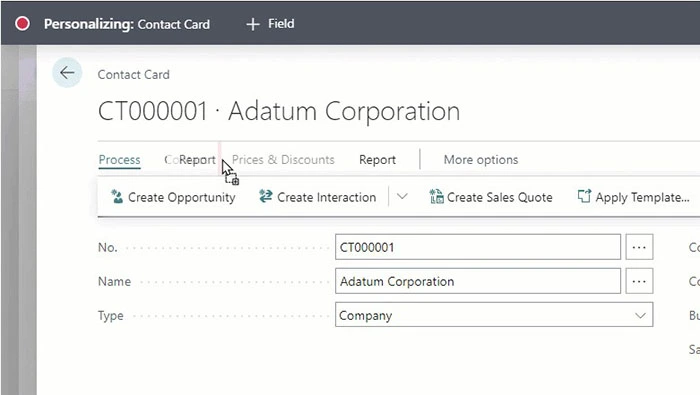Open the No. field ellipsis lookup
This screenshot has height=395, width=700.
pos(639,247)
